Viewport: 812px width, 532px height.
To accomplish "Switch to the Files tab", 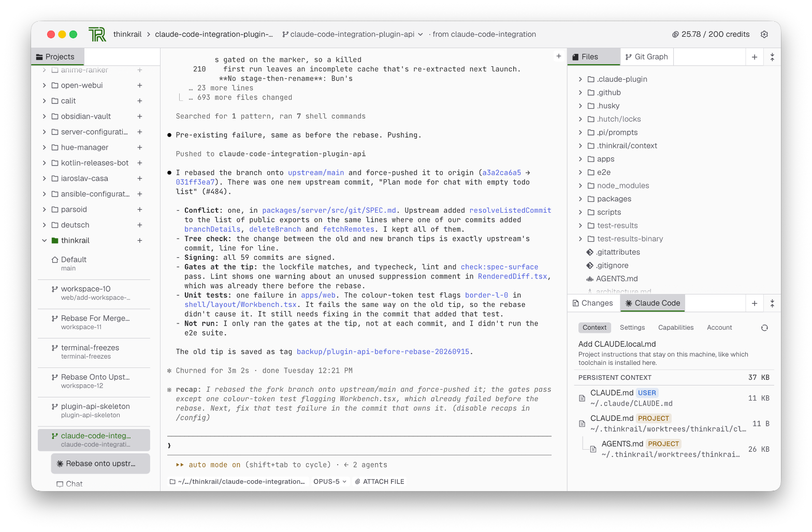I will pyautogui.click(x=594, y=57).
